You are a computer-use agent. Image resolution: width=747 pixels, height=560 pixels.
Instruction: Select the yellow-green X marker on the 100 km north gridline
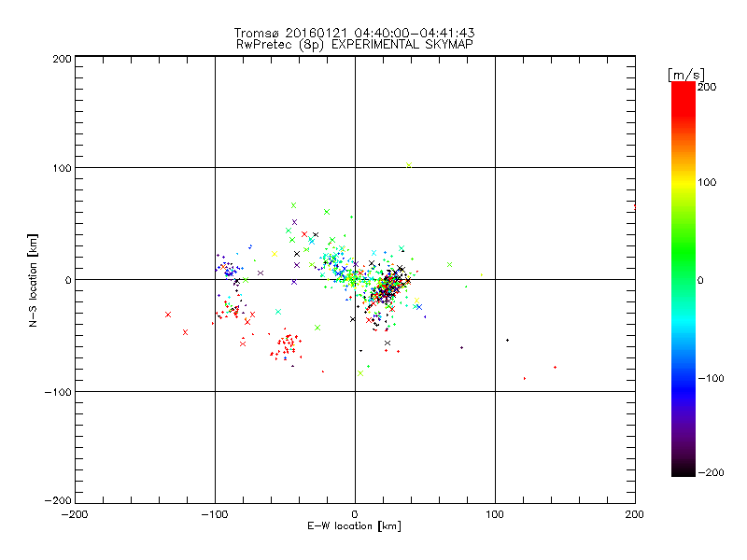pos(409,165)
